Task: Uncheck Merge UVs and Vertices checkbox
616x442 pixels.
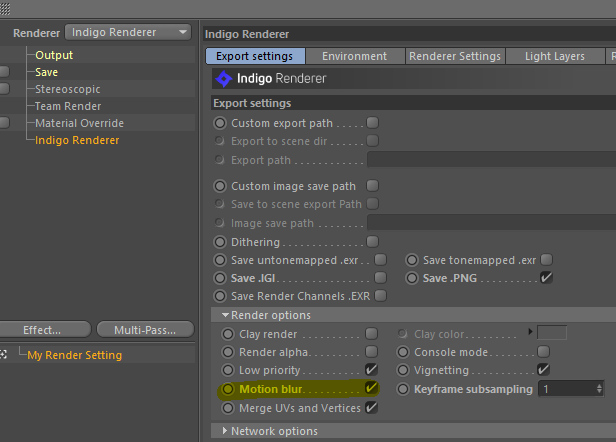Action: [371, 407]
